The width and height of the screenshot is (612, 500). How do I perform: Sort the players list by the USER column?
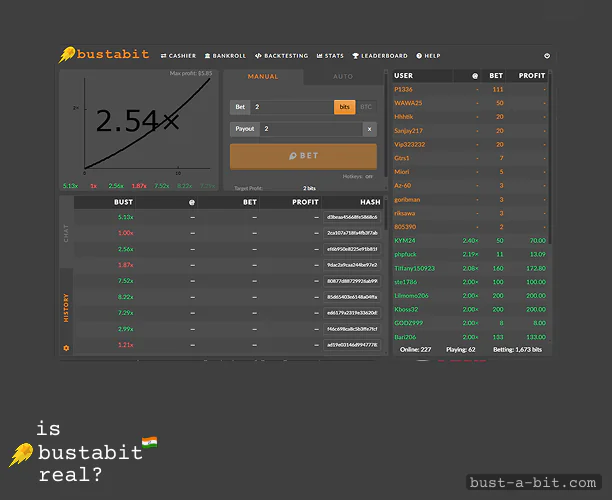404,76
